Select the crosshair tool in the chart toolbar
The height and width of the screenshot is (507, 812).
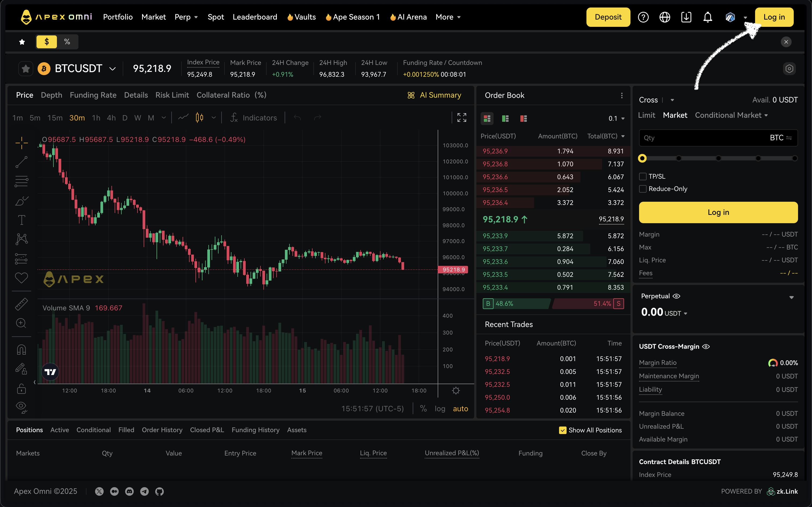click(21, 142)
